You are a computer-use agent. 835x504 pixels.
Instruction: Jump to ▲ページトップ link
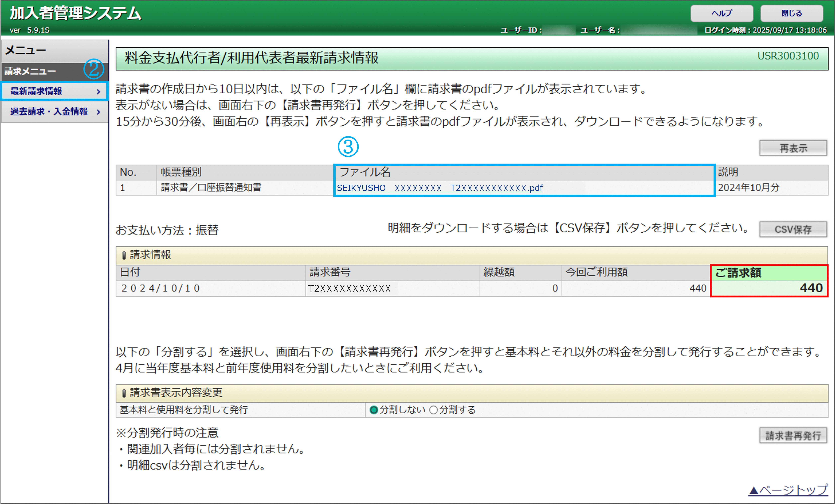[x=788, y=490]
